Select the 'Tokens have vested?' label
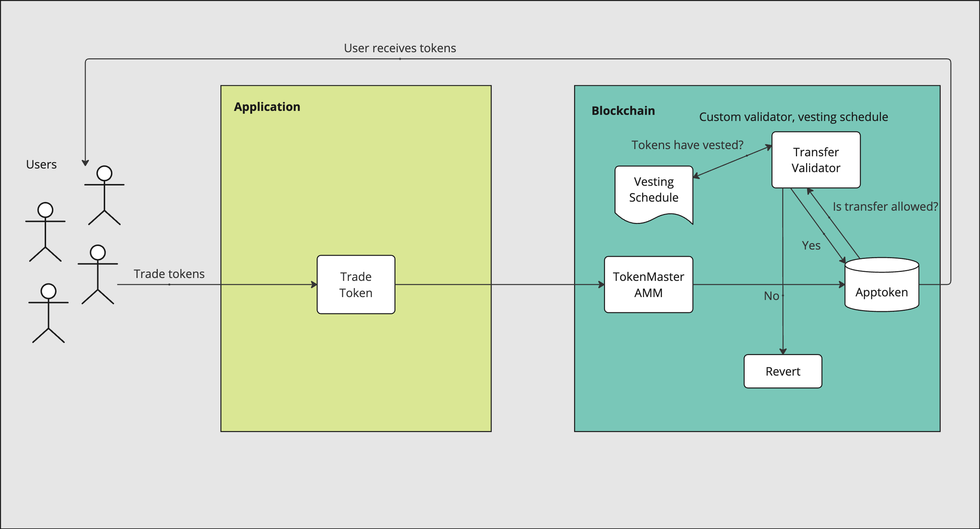This screenshot has height=529, width=980. [x=687, y=145]
